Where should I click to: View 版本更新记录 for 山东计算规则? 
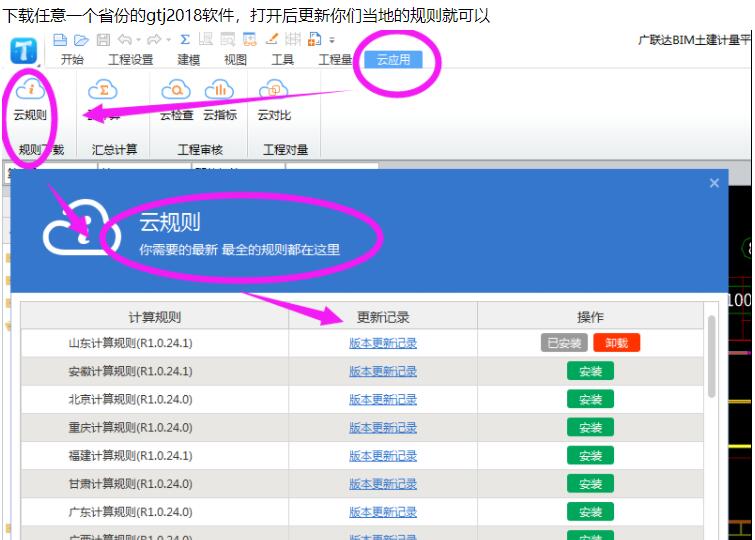pyautogui.click(x=383, y=343)
